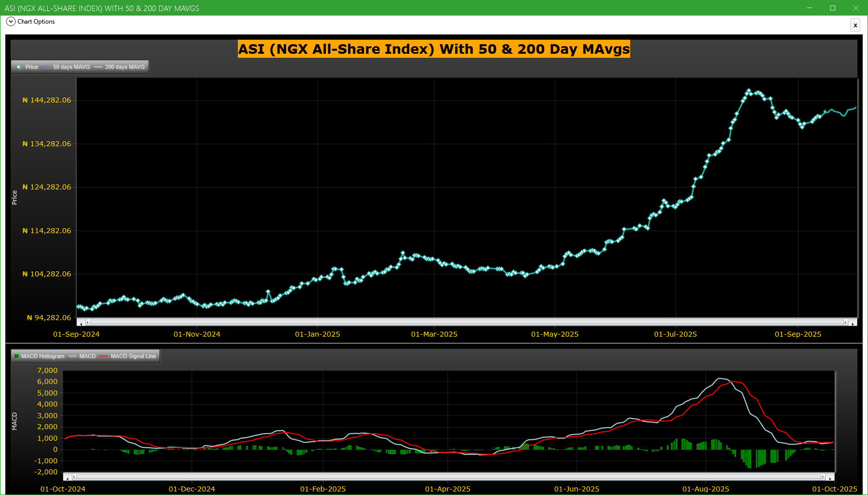Minimize the ASI chart window
Image resolution: width=868 pixels, height=495 pixels.
click(810, 8)
